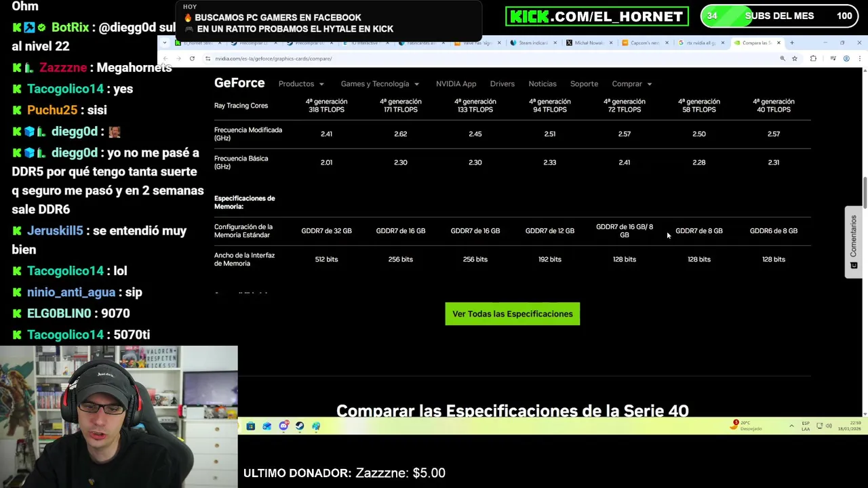Click the KICK.COM/EL_HORNET banner
The image size is (868, 488).
click(x=597, y=16)
